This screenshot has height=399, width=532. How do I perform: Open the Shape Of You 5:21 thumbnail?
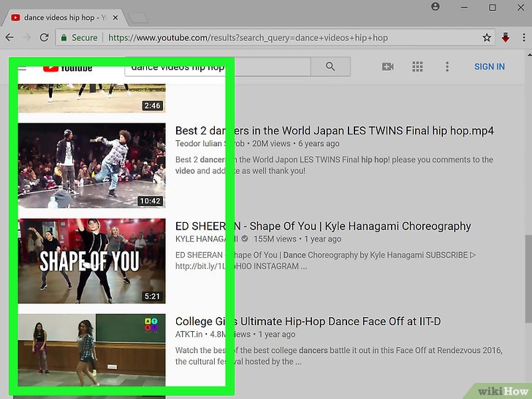tap(91, 261)
